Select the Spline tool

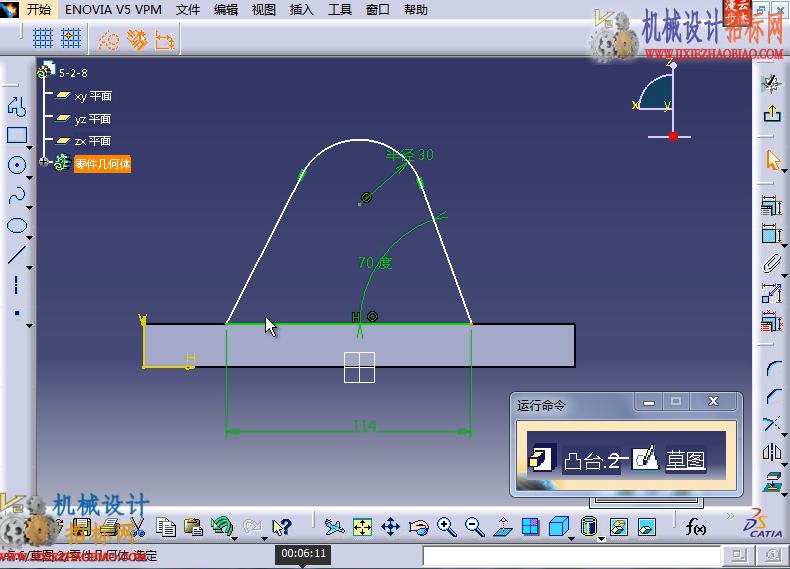(x=17, y=195)
